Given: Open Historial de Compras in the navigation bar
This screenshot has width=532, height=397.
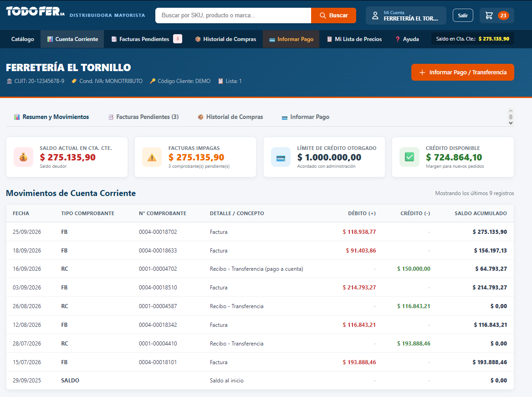Looking at the screenshot, I should tap(225, 39).
